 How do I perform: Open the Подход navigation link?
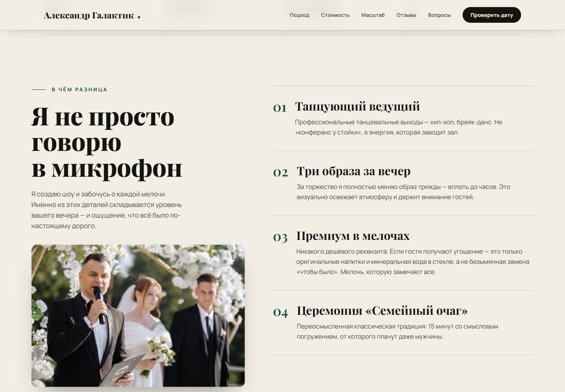pos(299,15)
